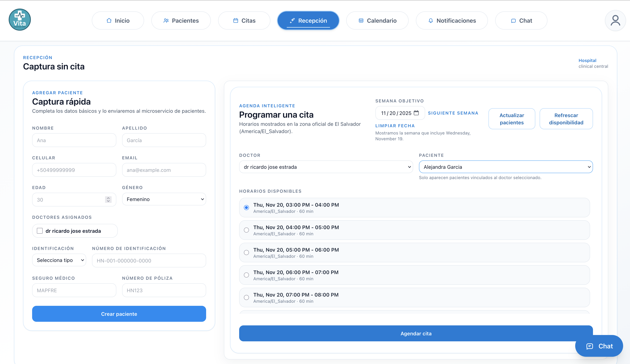Click the calendar icon on Citas
The image size is (630, 364).
(x=236, y=20)
